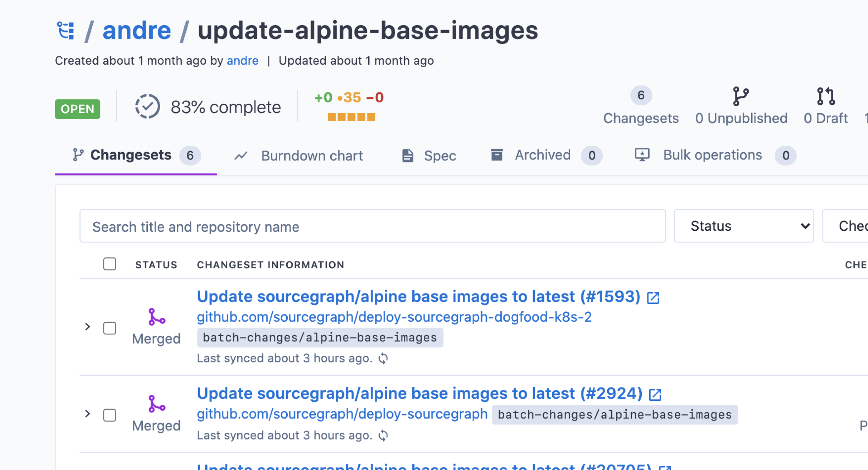
Task: Check the box for changeset #2924
Action: click(109, 415)
